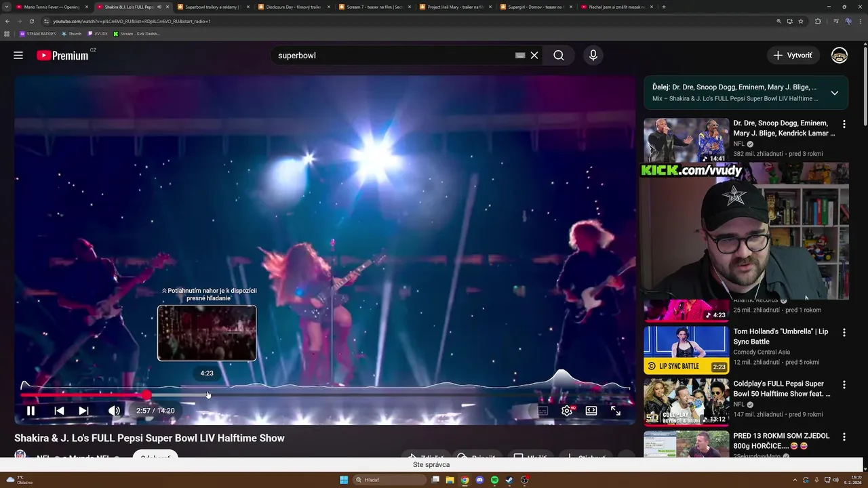Open the on-screen keyboard in search box
Viewport: 868px width, 488px height.
(x=520, y=56)
